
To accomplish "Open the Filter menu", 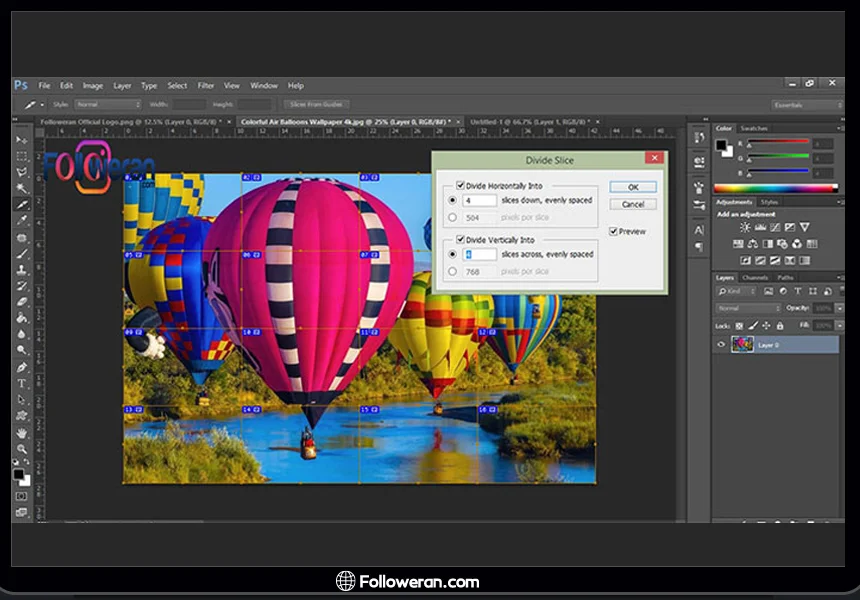I will [206, 86].
